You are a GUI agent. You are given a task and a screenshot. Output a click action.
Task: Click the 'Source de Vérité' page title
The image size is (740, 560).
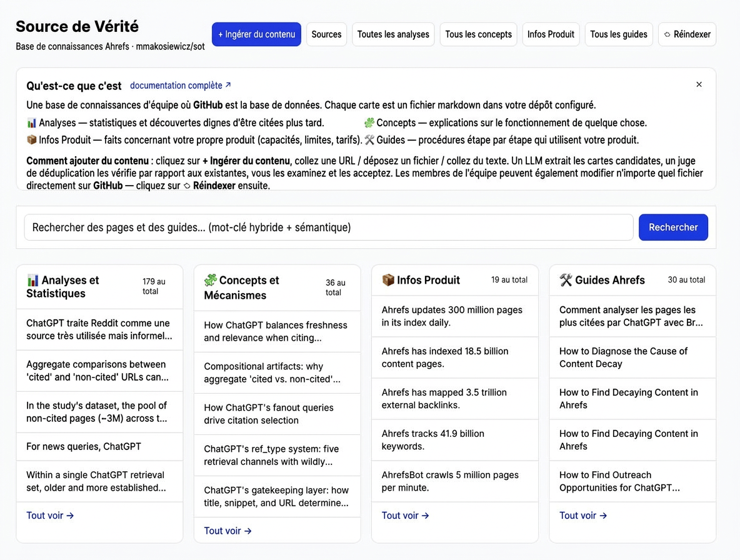click(77, 26)
